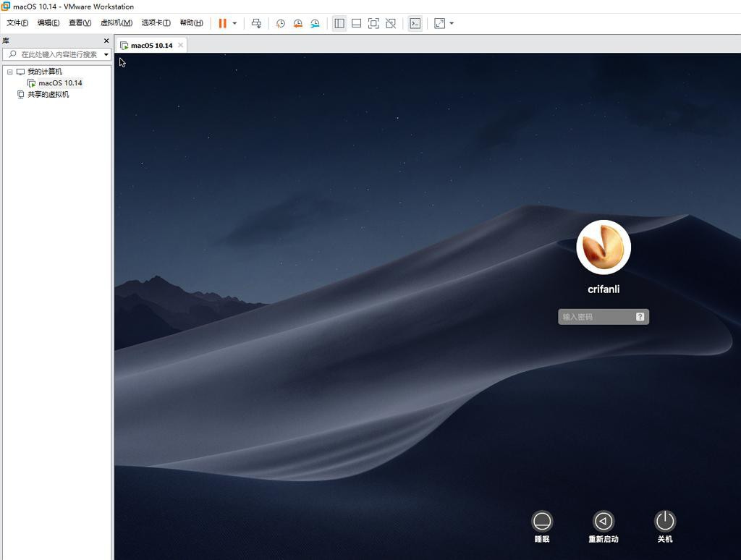Image resolution: width=741 pixels, height=560 pixels.
Task: Open the stretch display dropdown arrow
Action: 452,23
